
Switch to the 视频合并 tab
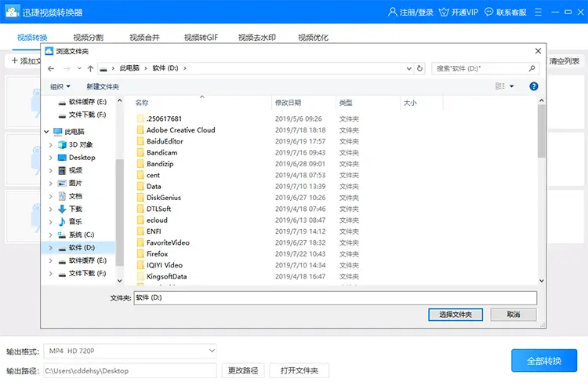point(144,38)
